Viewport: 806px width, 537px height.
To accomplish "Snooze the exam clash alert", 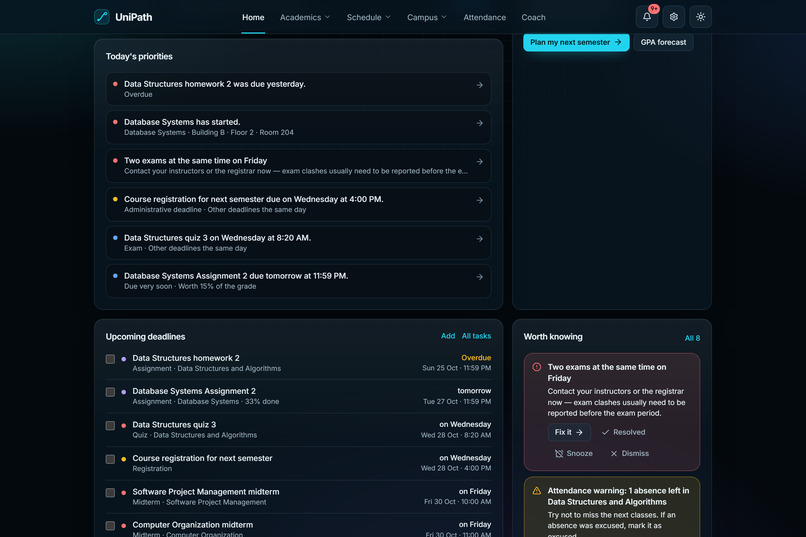I will point(574,454).
